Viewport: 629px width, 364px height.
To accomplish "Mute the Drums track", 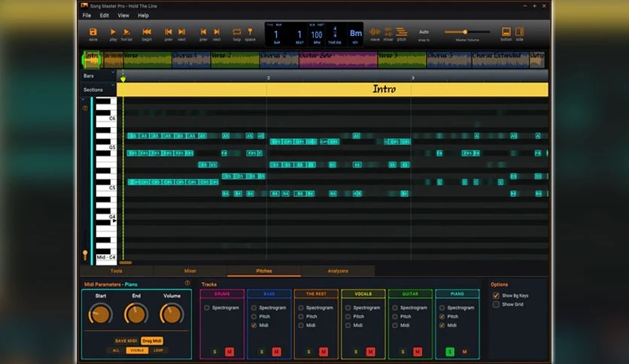I will [x=229, y=352].
